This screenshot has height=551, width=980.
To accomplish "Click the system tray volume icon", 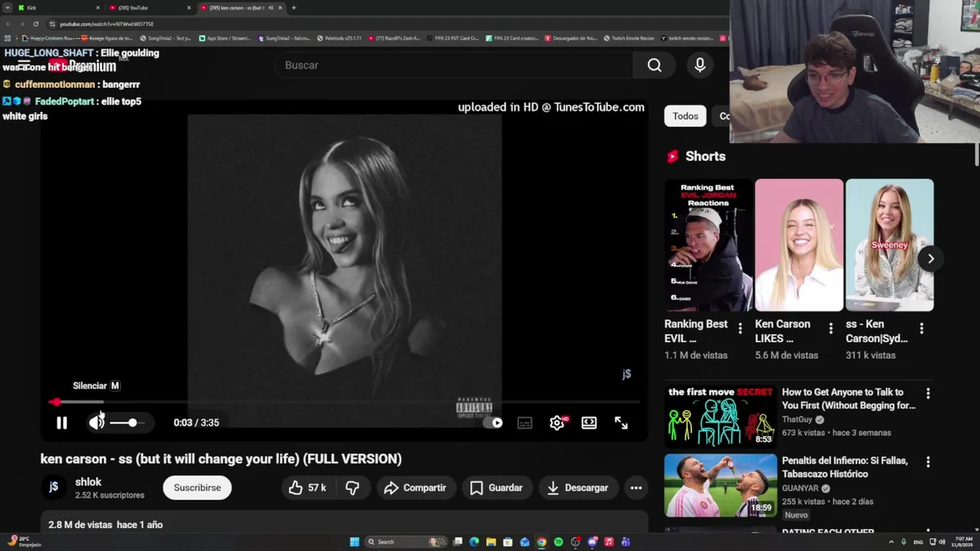I will (x=942, y=542).
